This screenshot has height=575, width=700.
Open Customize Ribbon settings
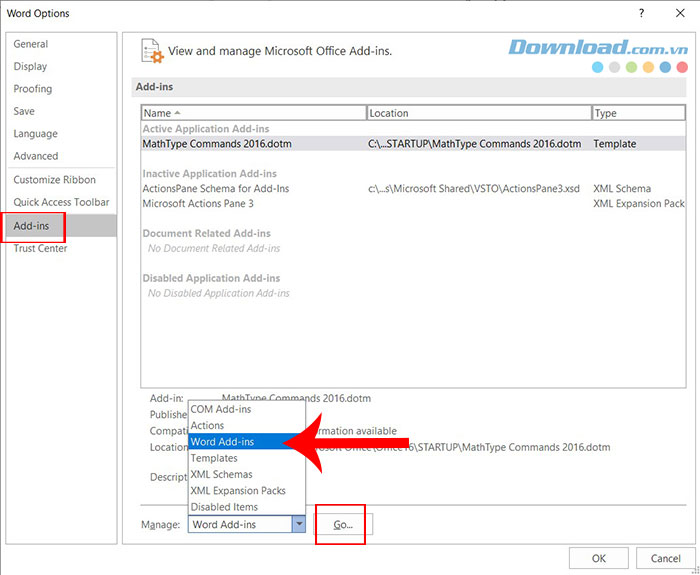click(x=55, y=180)
